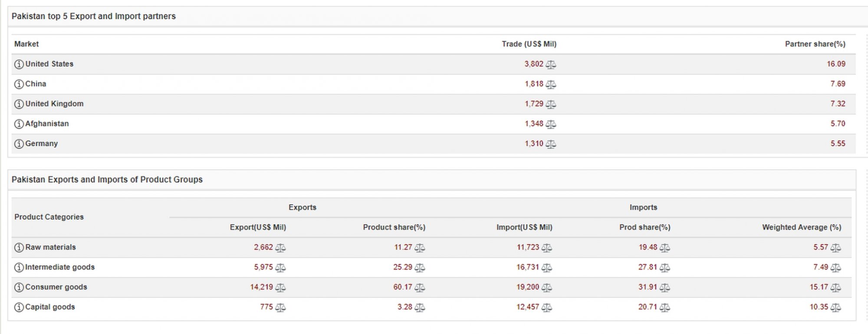Screen dimensions: 868x334
Task: Click the info icon beside Afghanistan
Action: point(19,124)
